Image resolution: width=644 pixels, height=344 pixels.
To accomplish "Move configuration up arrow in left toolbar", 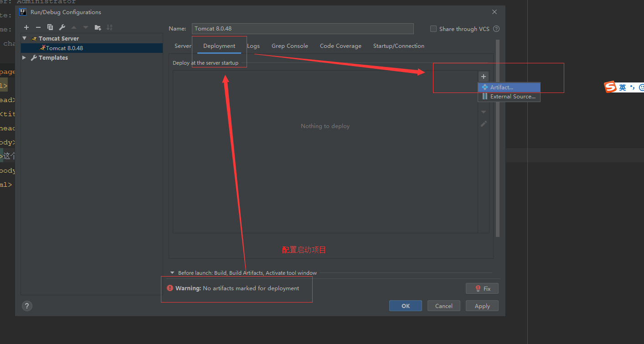I will (74, 27).
